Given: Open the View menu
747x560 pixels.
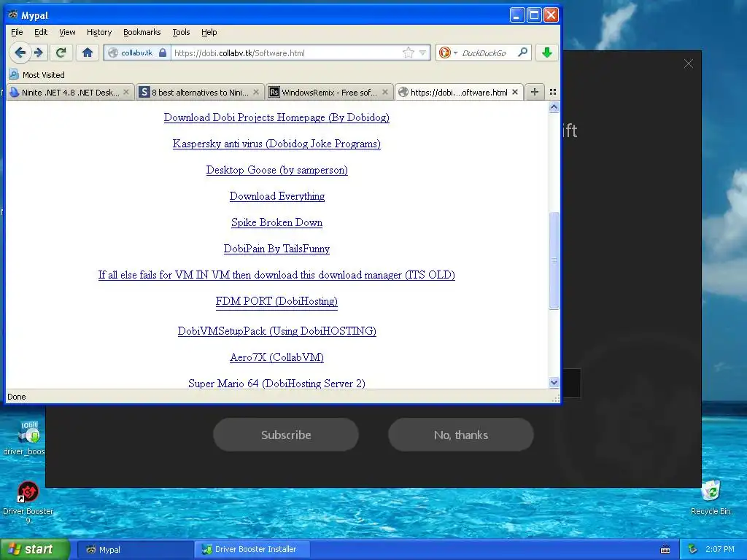Looking at the screenshot, I should [67, 32].
